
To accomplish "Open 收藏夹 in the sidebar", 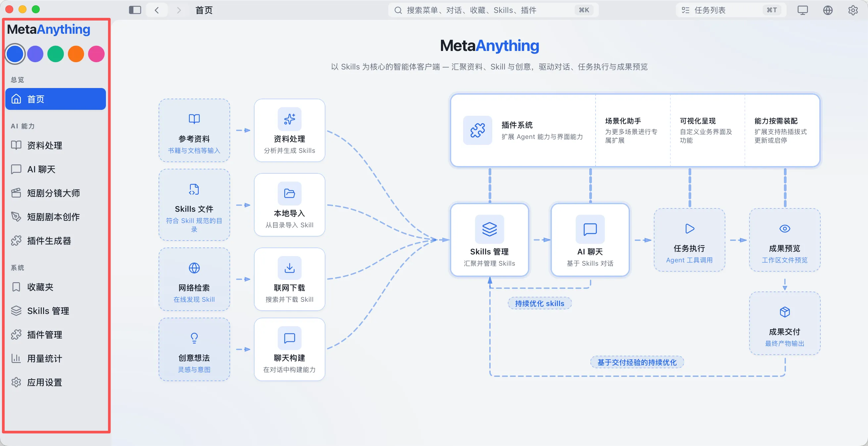I will 56,287.
